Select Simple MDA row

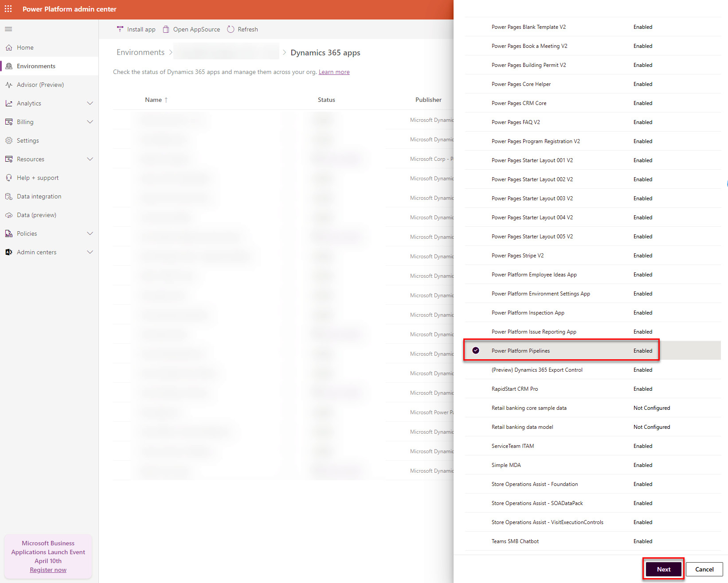593,465
